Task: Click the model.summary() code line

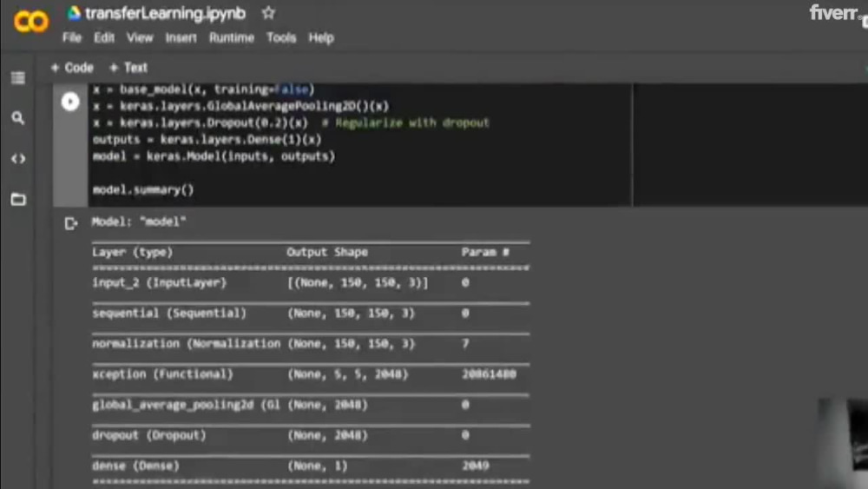Action: (143, 190)
